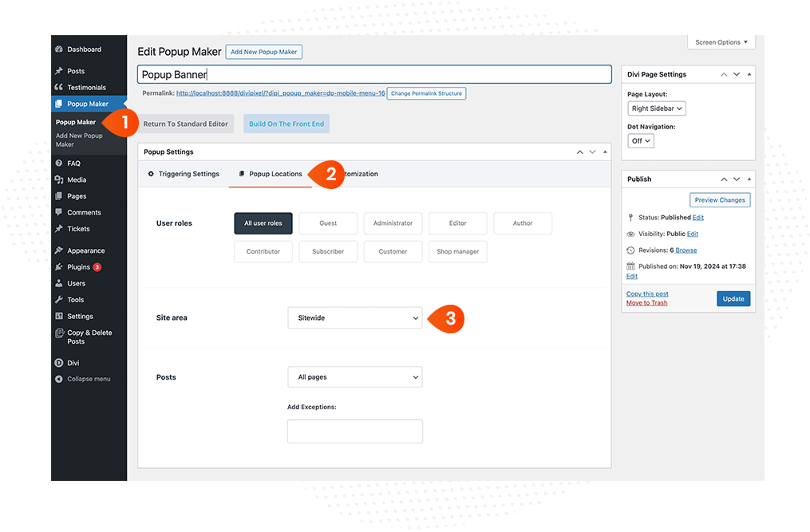Toggle the Author user role
The height and width of the screenshot is (532, 810).
523,223
